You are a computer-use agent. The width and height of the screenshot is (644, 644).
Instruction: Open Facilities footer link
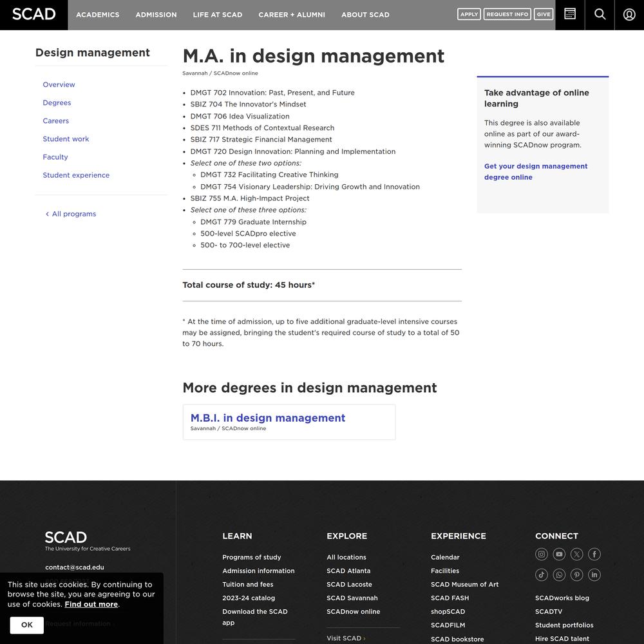click(x=445, y=571)
